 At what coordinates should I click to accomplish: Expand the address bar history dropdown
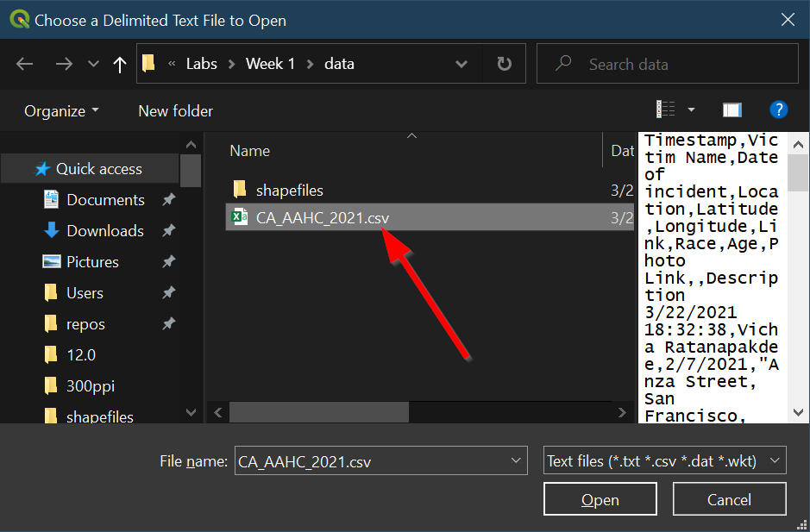pyautogui.click(x=462, y=64)
